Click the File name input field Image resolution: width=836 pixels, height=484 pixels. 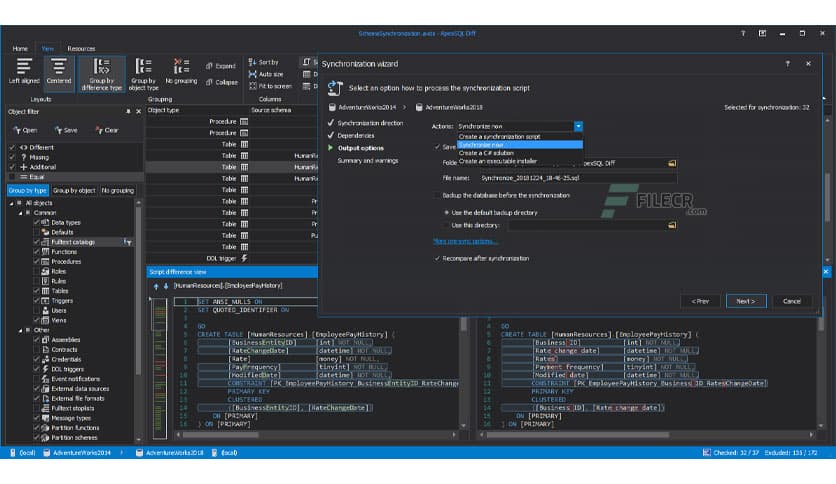point(578,178)
